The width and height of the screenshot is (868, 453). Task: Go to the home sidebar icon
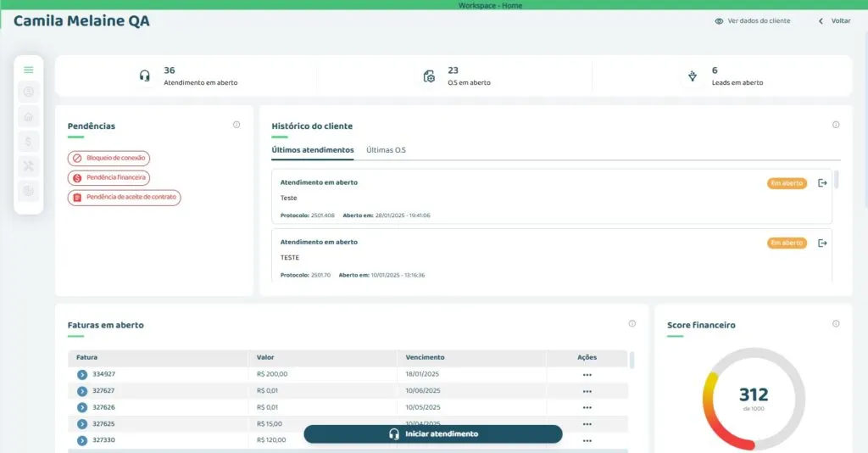click(29, 117)
